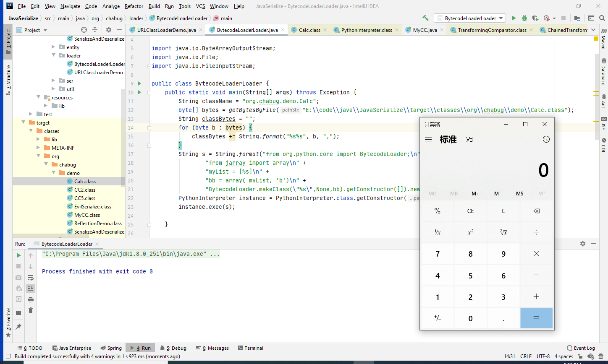Build the project with the hammer icon
This screenshot has height=364, width=608.
pyautogui.click(x=426, y=18)
